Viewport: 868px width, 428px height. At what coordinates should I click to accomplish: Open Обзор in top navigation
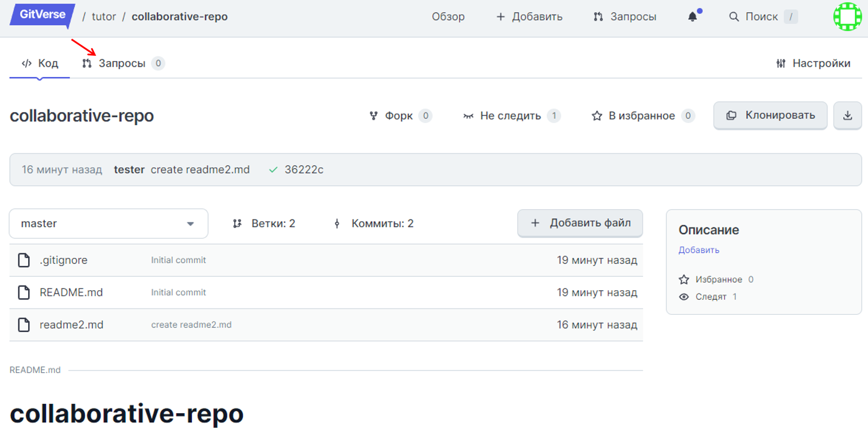pos(448,17)
